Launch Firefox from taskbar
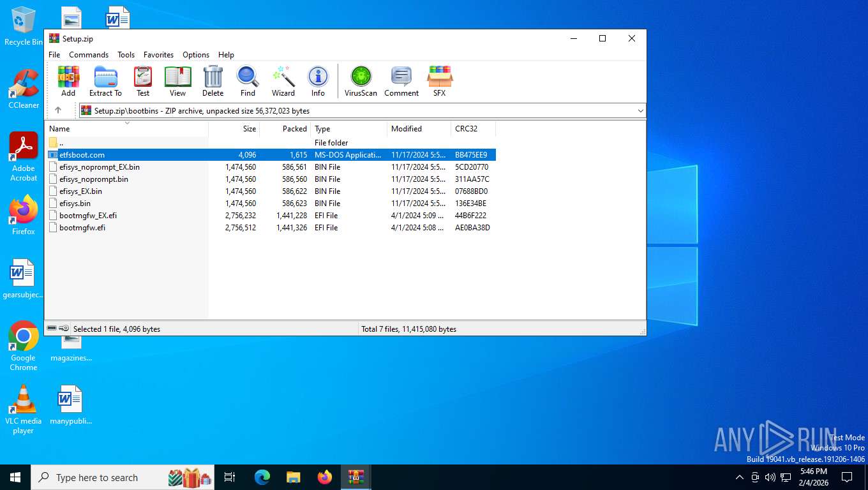Screen dimensions: 868x490 coord(325,477)
